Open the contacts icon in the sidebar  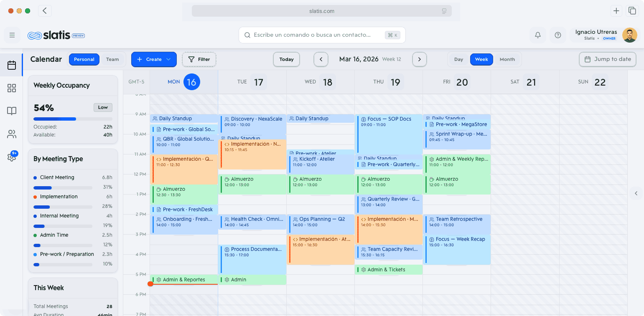12,134
